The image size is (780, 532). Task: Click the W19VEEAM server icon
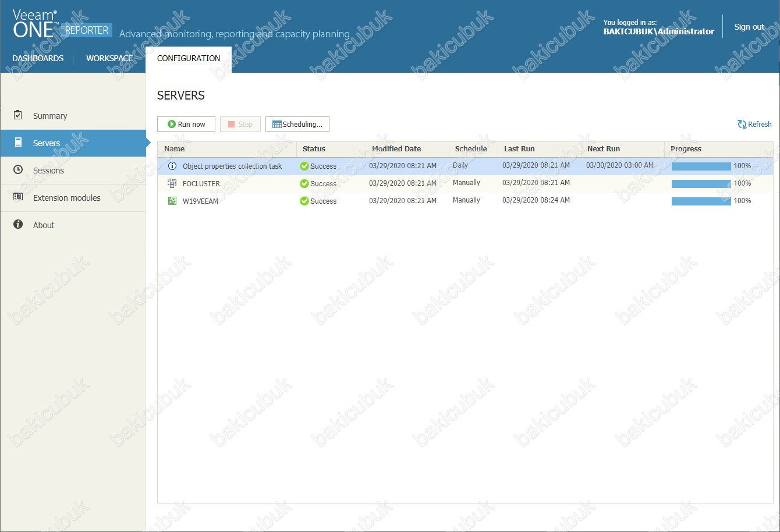pyautogui.click(x=172, y=201)
